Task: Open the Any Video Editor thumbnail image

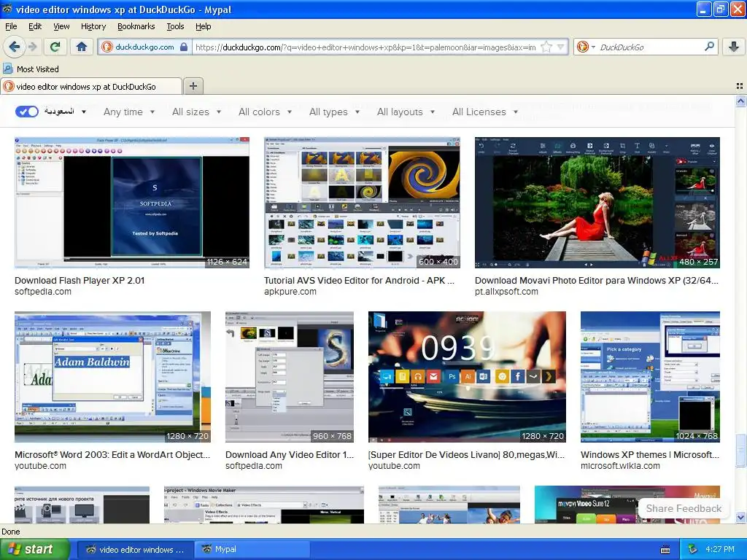Action: [x=290, y=377]
